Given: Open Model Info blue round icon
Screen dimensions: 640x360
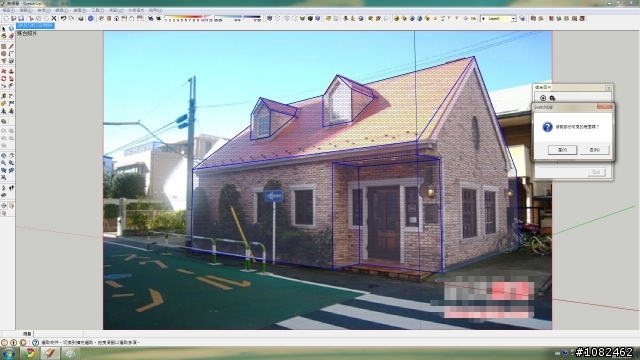Looking at the screenshot, I should 91,18.
